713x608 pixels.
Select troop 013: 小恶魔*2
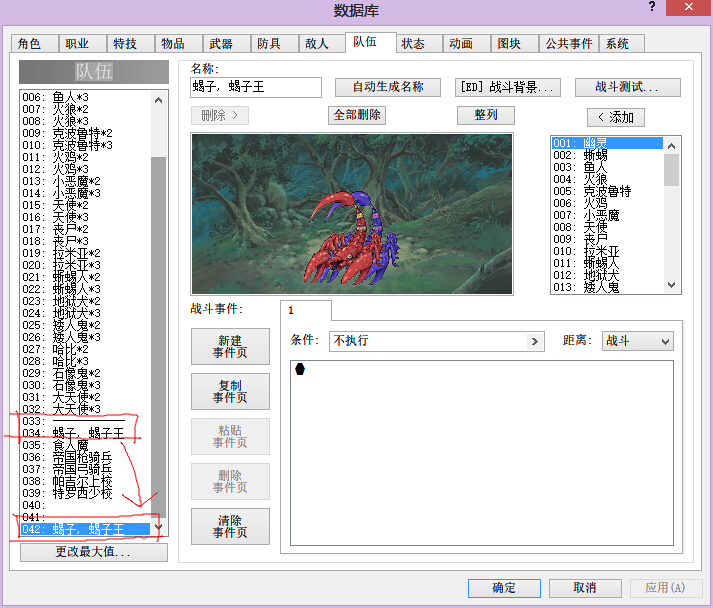click(85, 181)
